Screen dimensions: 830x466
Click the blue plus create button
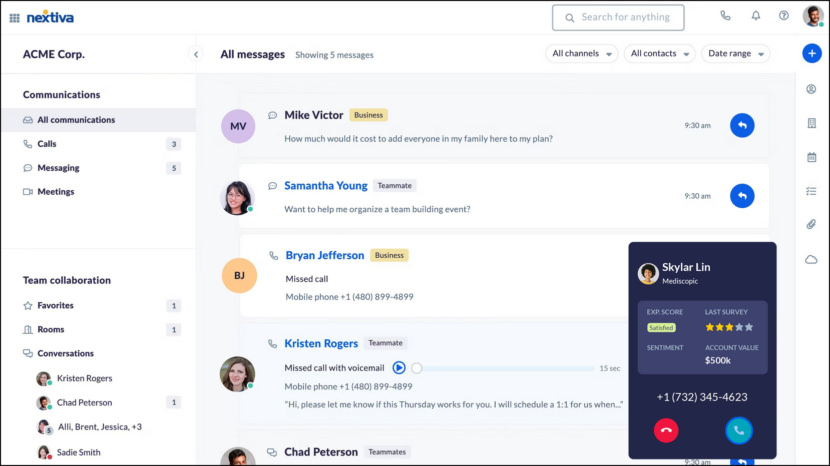point(811,53)
